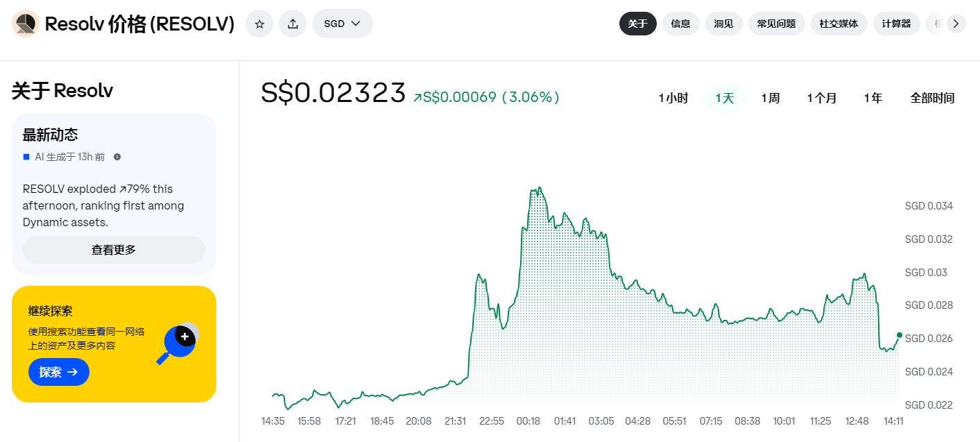Viewport: 980px width, 442px height.
Task: Click the green current price dot on chart
Action: click(900, 335)
